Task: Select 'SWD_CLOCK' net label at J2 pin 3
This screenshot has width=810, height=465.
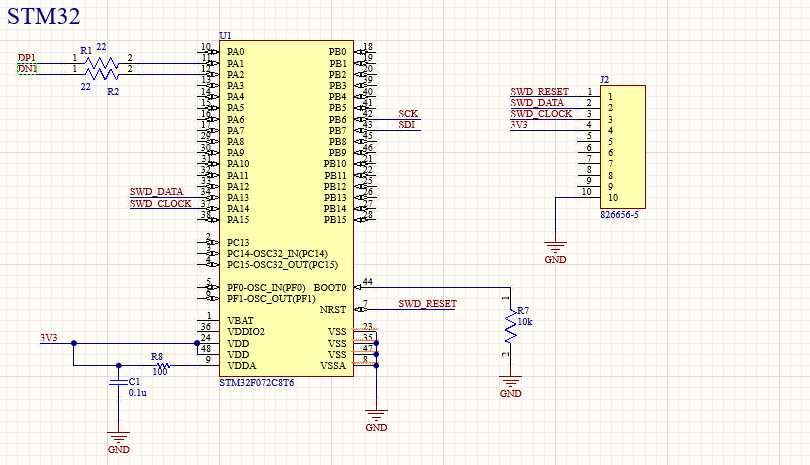Action: [541, 114]
